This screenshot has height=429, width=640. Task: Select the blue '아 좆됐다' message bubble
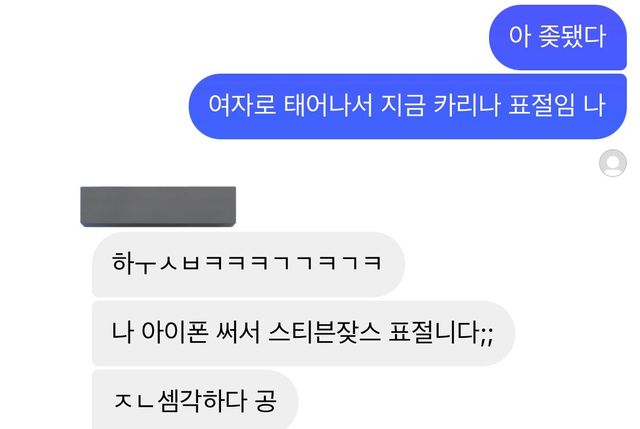point(558,37)
